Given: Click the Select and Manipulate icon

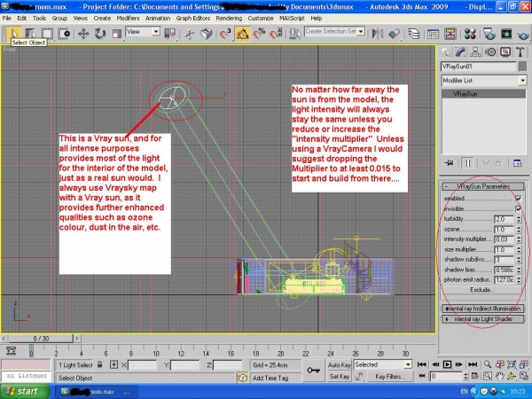Looking at the screenshot, I should [x=190, y=34].
